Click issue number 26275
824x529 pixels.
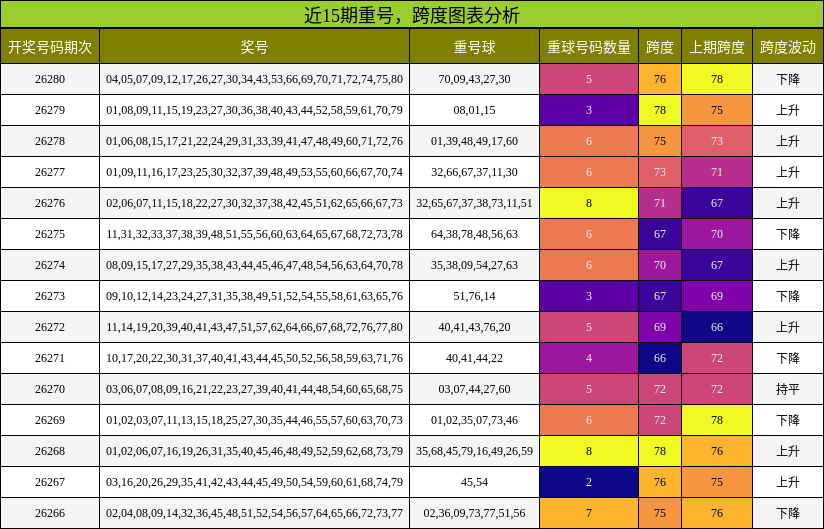pyautogui.click(x=50, y=234)
